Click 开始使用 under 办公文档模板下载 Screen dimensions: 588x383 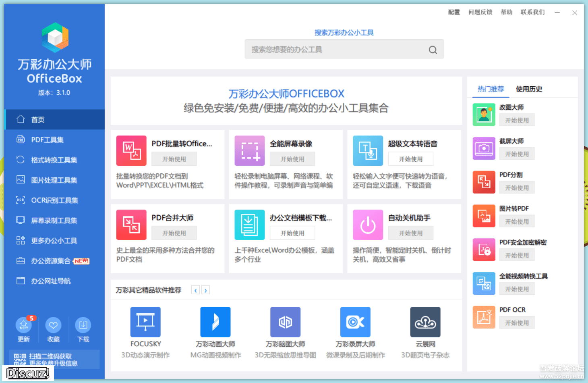[292, 233]
